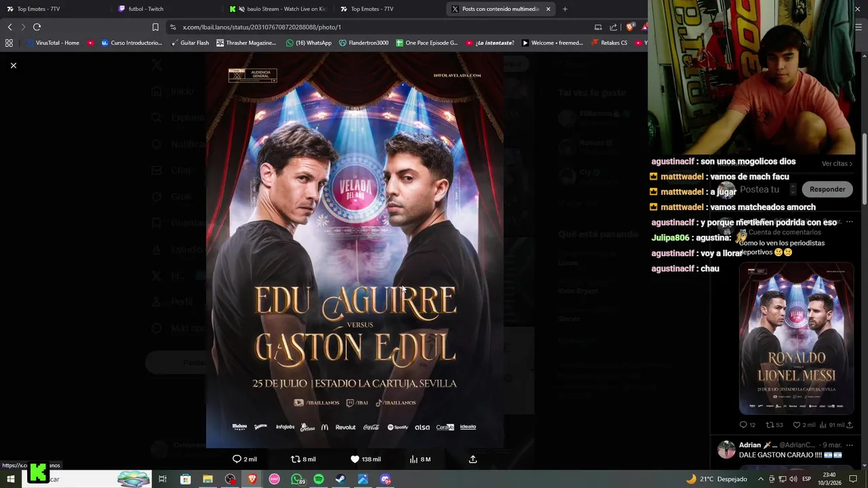The height and width of the screenshot is (488, 868).
Task: Click the Responder button
Action: click(x=827, y=189)
